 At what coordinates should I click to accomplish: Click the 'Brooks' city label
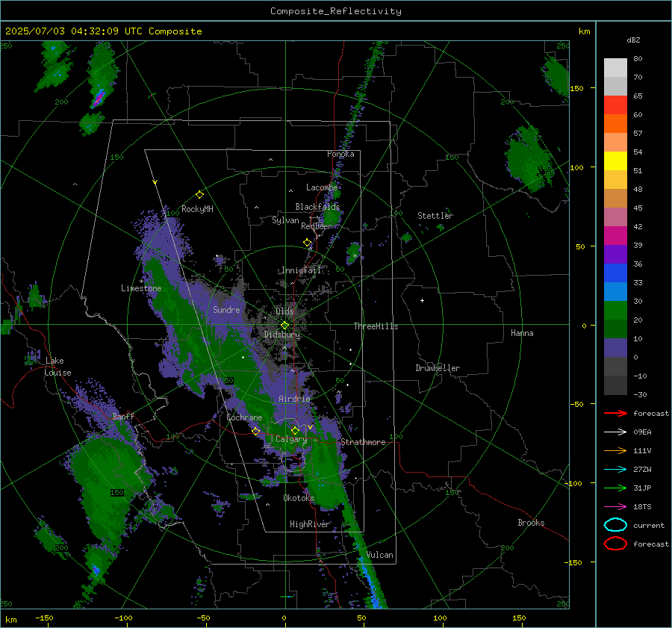click(x=531, y=523)
